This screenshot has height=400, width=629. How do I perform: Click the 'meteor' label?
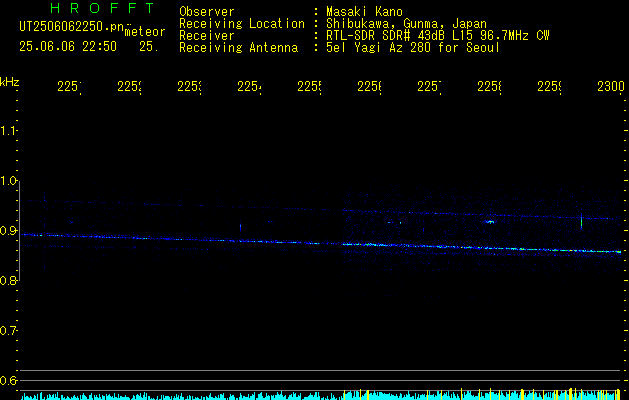click(x=145, y=32)
